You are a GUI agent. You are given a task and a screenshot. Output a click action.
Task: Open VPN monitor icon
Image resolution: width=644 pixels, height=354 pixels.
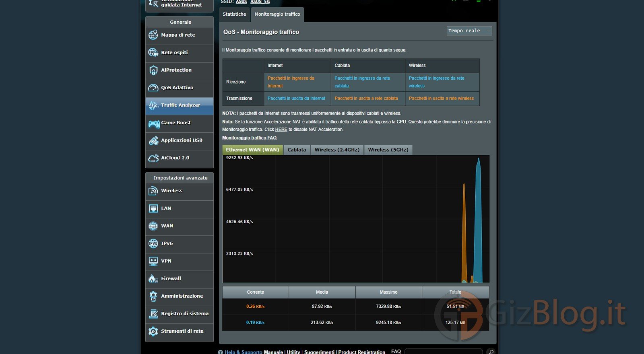tap(153, 261)
